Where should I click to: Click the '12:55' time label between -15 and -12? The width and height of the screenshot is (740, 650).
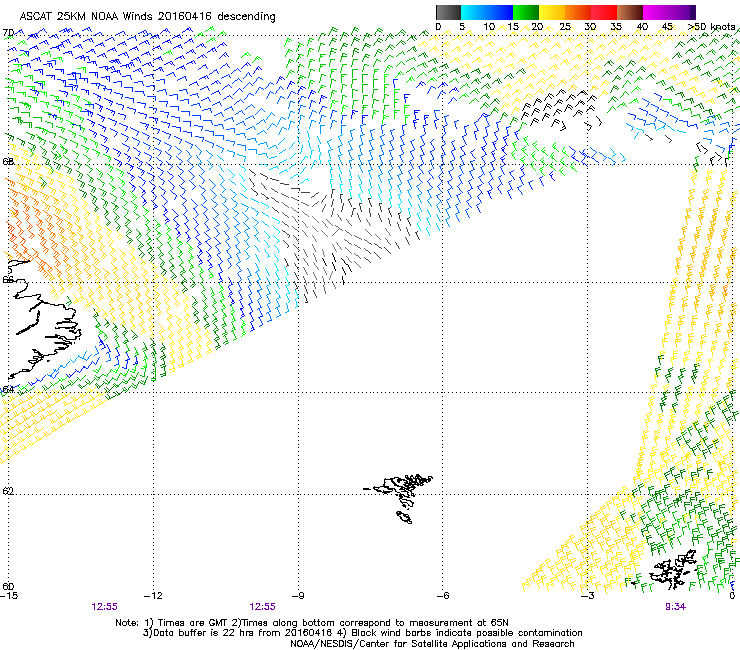[104, 607]
